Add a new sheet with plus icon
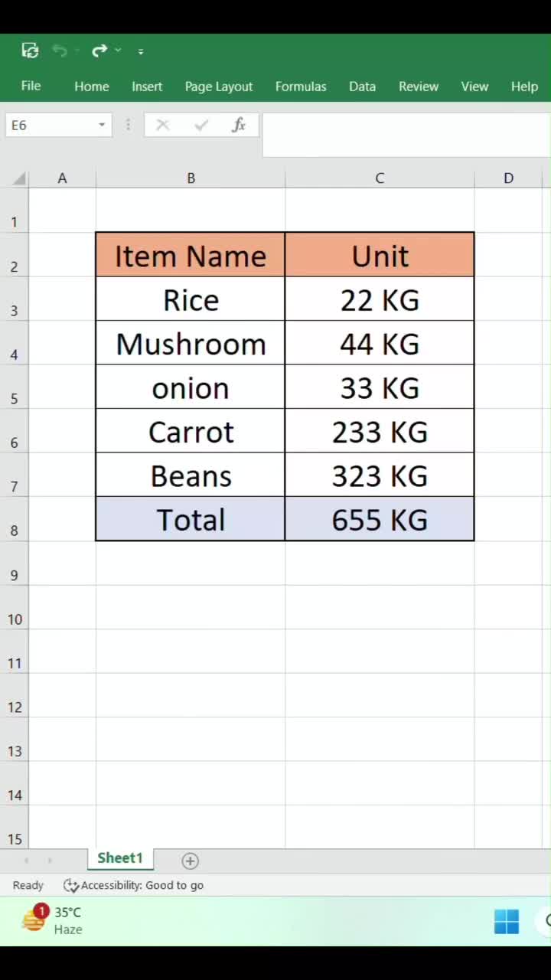Viewport: 551px width, 980px height. coord(190,861)
